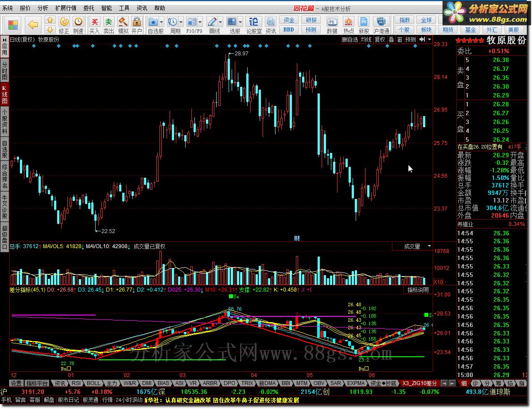
Task: Switch to the MACD-row RSI indicator tab
Action: click(x=76, y=383)
